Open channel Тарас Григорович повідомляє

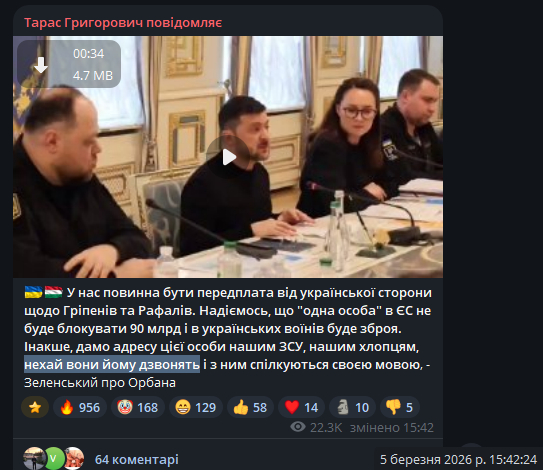click(123, 23)
